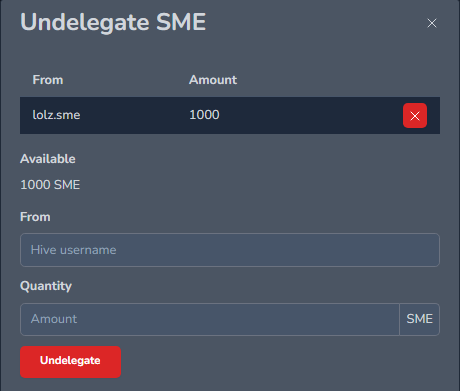Viewport: 460px width, 391px height.
Task: Click the Available label
Action: click(x=48, y=159)
